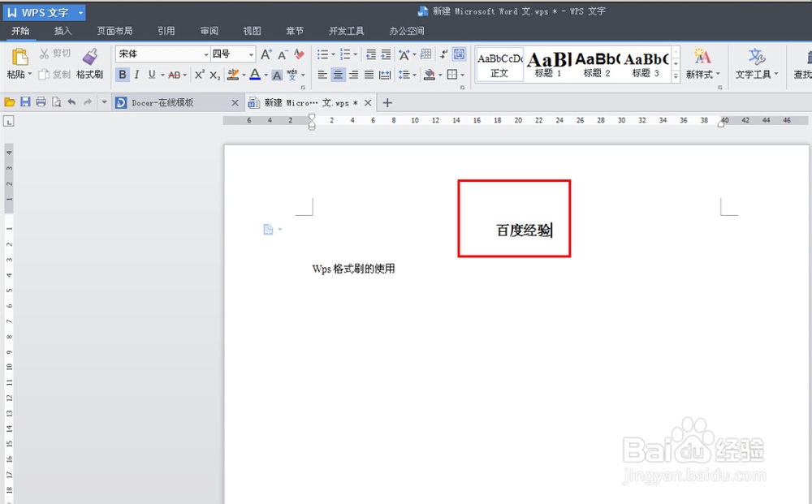Viewport: 812px width, 504px height.
Task: Switch to the 插入 (Insert) tab
Action: coord(63,31)
